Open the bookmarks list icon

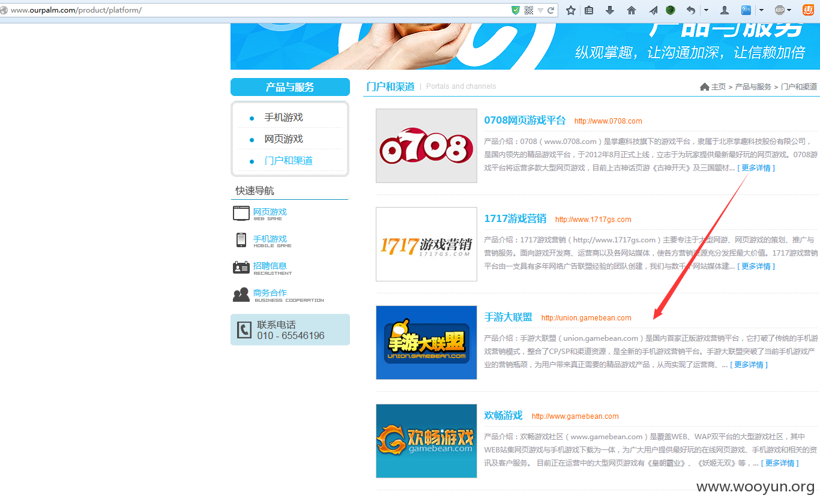[x=589, y=10]
